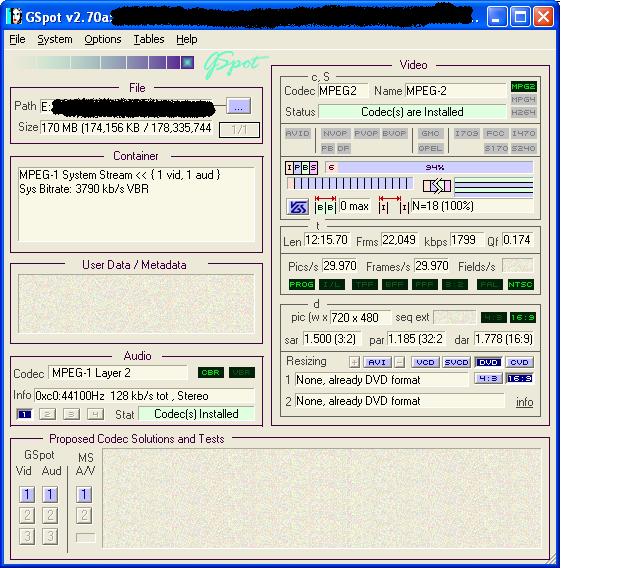Click the dar value 1.778 (16:9)
This screenshot has height=568, width=640.
[x=504, y=339]
